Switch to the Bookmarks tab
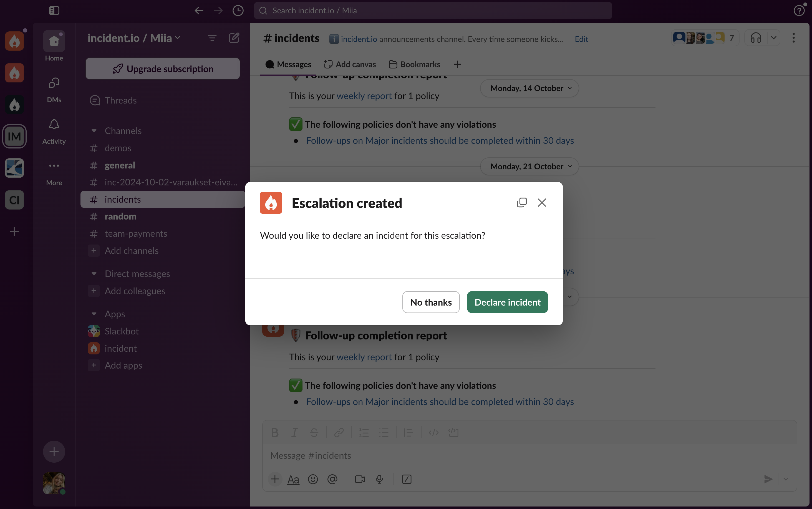 click(415, 64)
